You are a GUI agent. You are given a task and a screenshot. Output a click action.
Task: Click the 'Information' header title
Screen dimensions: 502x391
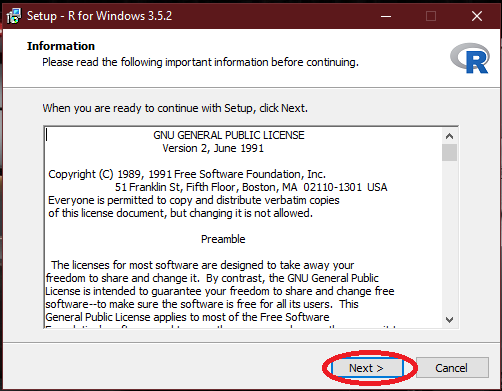[61, 46]
